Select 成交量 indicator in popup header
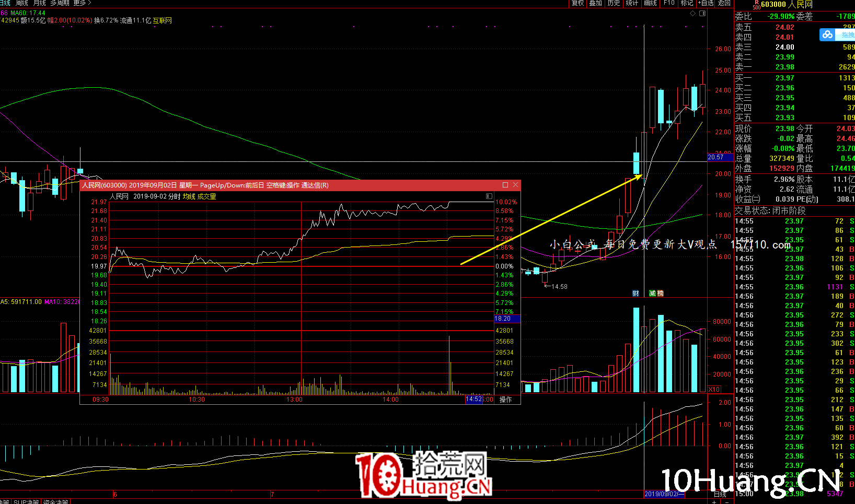The width and height of the screenshot is (855, 504). pos(206,196)
